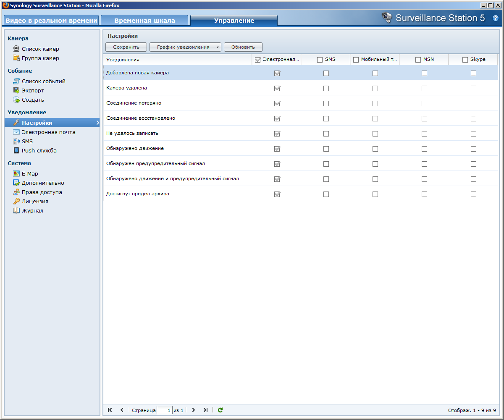The width and height of the screenshot is (504, 420).
Task: Open Список событий in sidebar
Action: pos(44,81)
